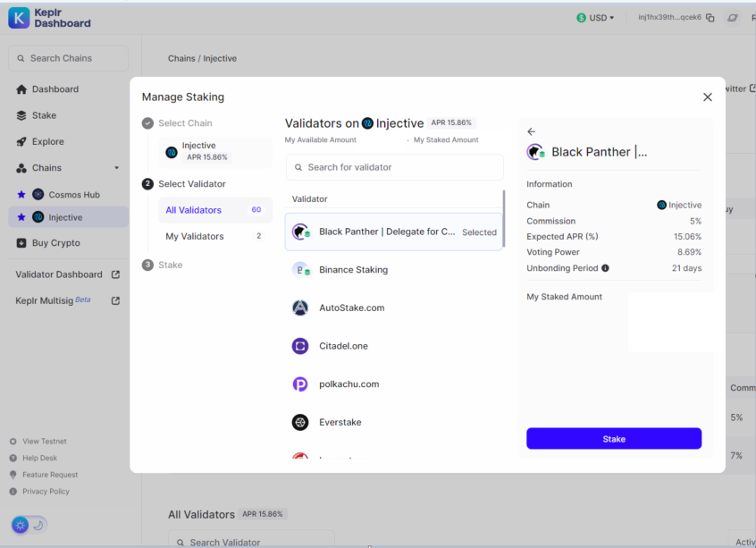Go back with the arrow in validator details
This screenshot has width=756, height=548.
[532, 131]
